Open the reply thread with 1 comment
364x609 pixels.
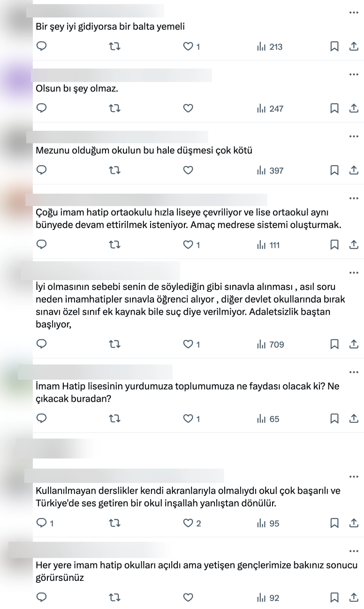pyautogui.click(x=45, y=523)
